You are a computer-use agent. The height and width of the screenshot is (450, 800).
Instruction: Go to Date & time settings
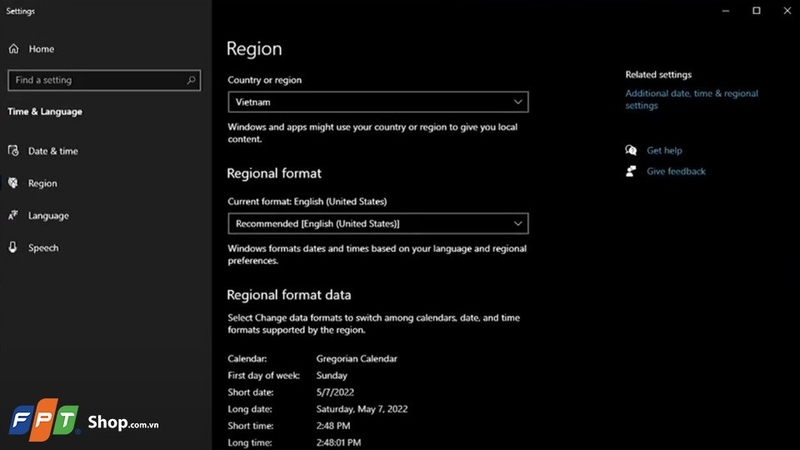click(x=53, y=151)
